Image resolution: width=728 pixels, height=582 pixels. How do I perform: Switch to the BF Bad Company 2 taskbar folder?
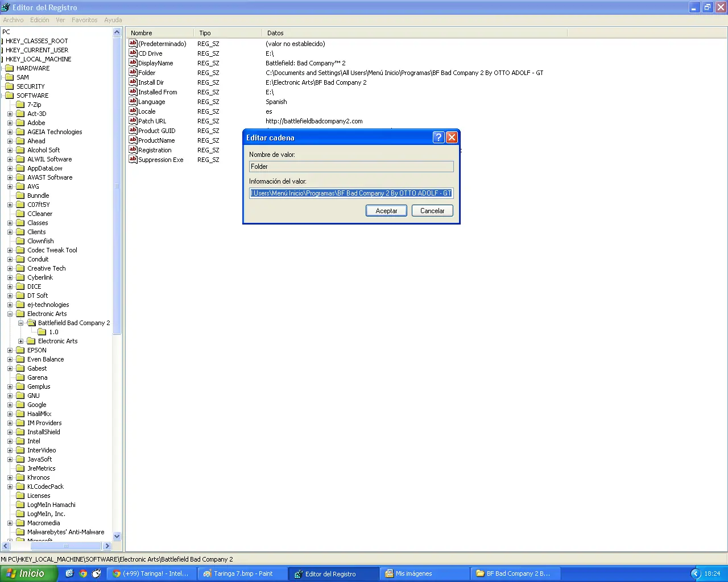click(515, 573)
